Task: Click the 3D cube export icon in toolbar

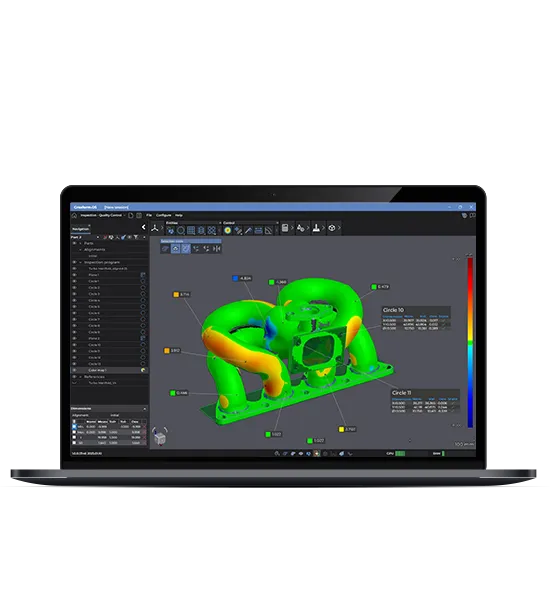Action: [x=332, y=228]
